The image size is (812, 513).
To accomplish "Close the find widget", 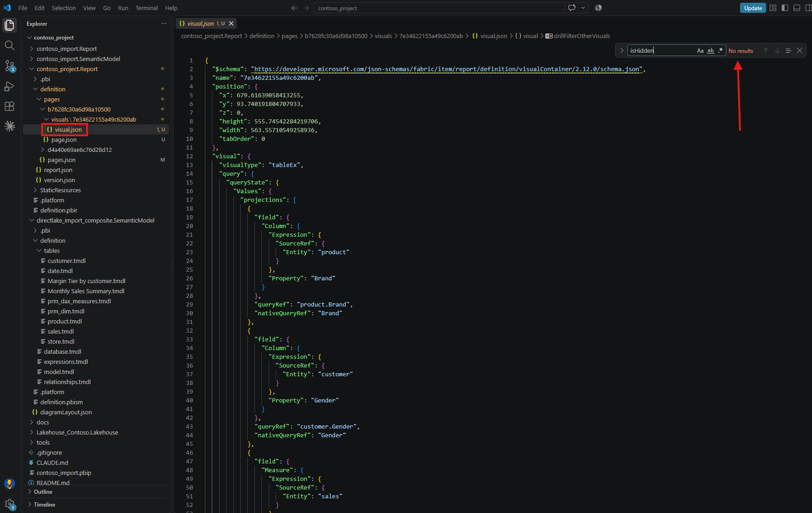I will (800, 50).
